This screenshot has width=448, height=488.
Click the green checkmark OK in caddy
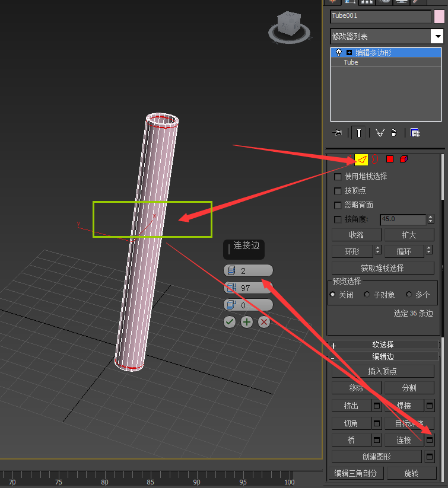pyautogui.click(x=230, y=322)
